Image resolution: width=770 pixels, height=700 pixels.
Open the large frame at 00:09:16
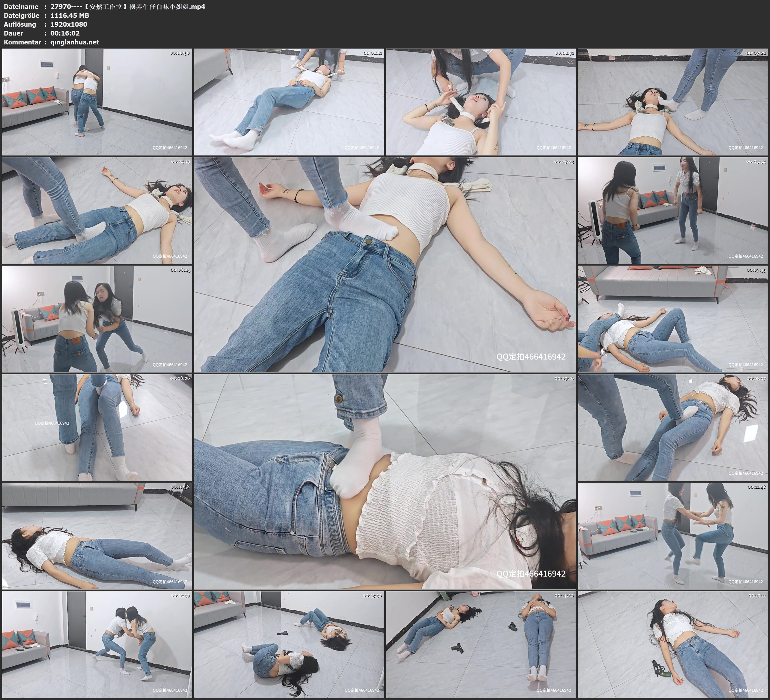tap(385, 482)
